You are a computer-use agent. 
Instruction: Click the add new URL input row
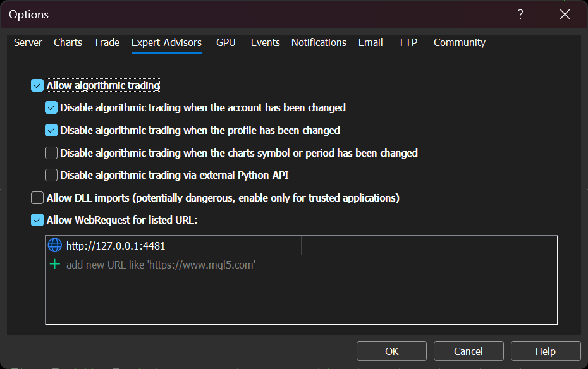302,265
